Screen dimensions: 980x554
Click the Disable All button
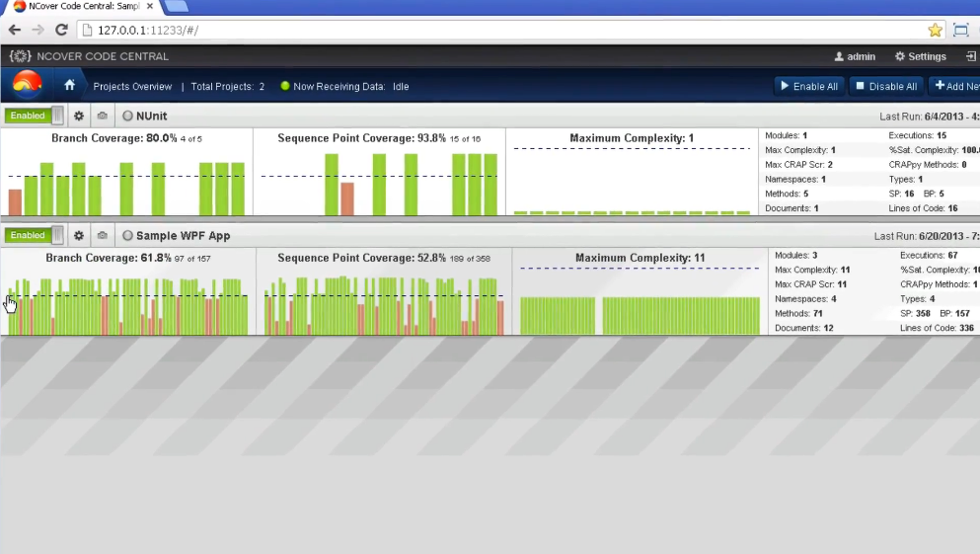[x=886, y=86]
